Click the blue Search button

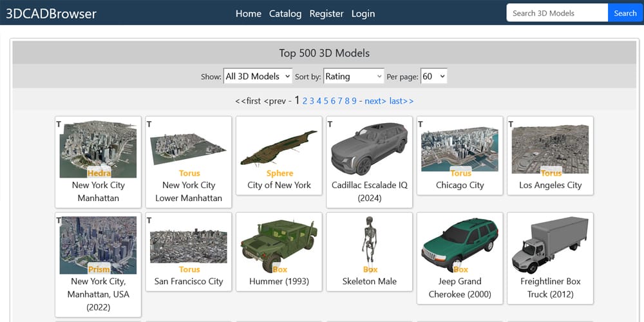[x=625, y=13]
